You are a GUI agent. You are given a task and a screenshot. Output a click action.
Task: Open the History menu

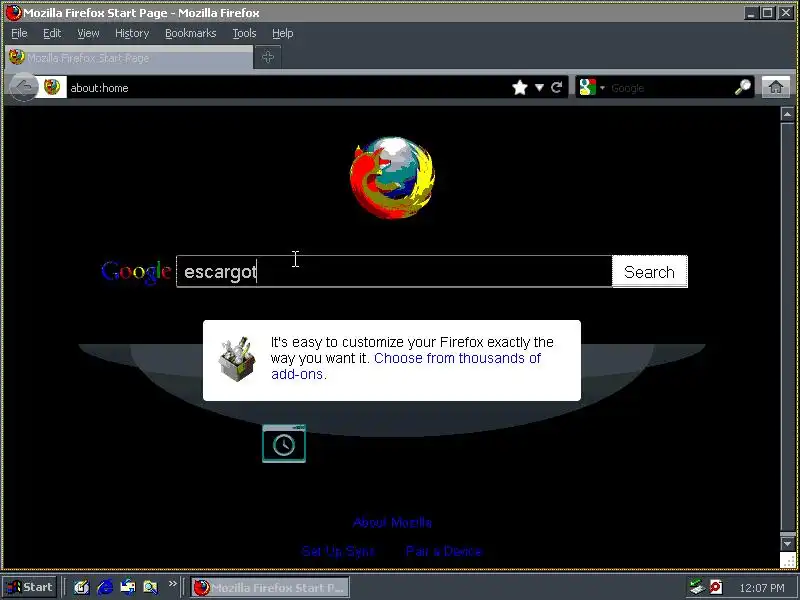[132, 33]
